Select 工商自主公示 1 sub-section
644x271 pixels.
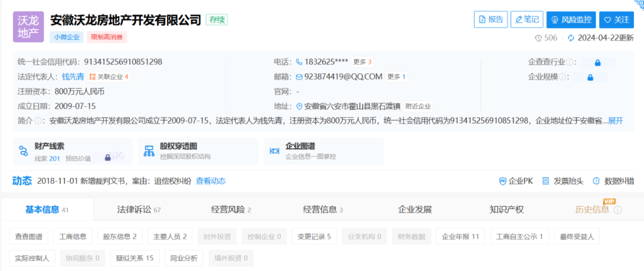519,236
